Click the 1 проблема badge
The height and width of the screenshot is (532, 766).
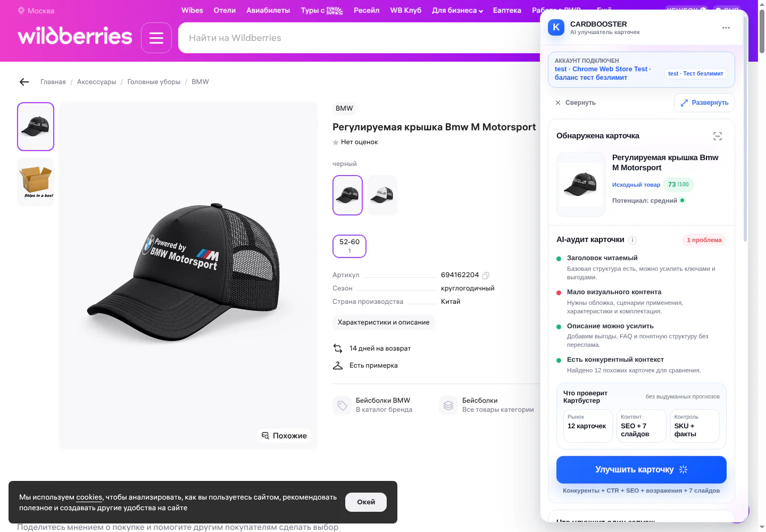tap(704, 240)
